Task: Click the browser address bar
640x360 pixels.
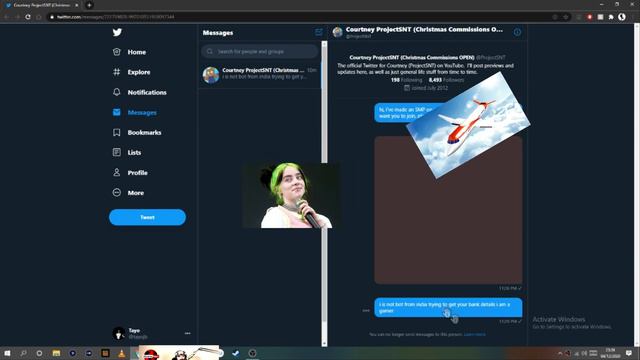Action: click(302, 17)
